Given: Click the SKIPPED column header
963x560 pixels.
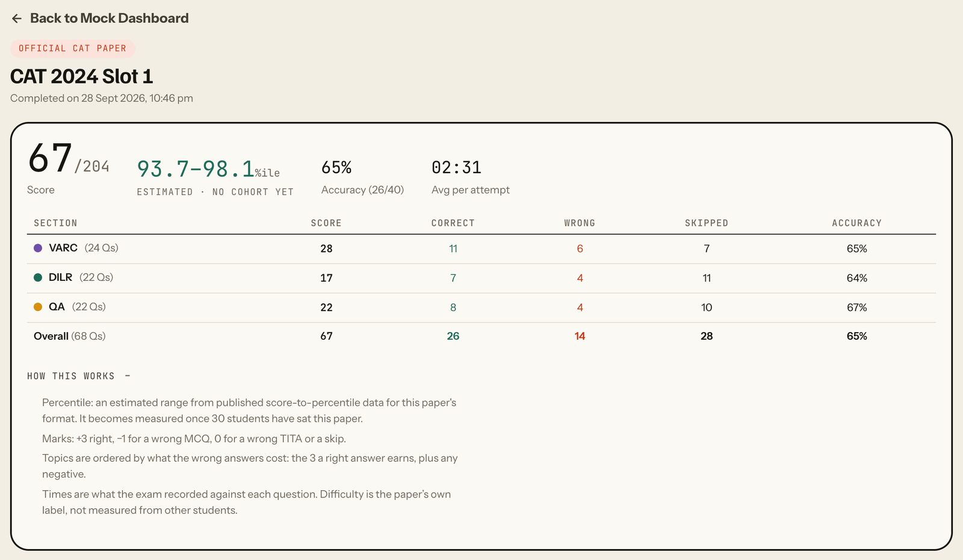Looking at the screenshot, I should [x=707, y=223].
